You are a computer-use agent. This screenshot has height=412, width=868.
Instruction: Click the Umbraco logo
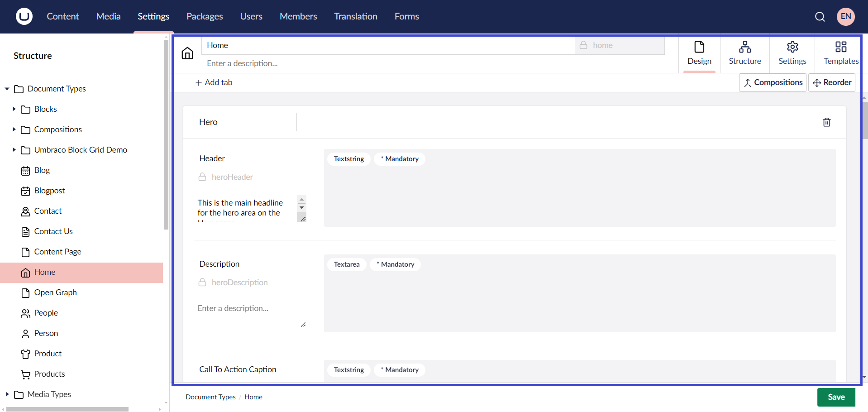24,16
